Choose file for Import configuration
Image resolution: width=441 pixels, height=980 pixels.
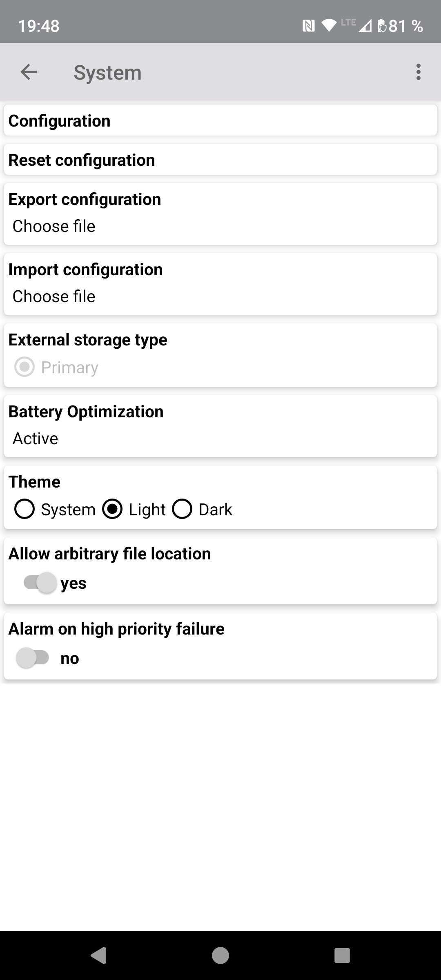tap(54, 296)
